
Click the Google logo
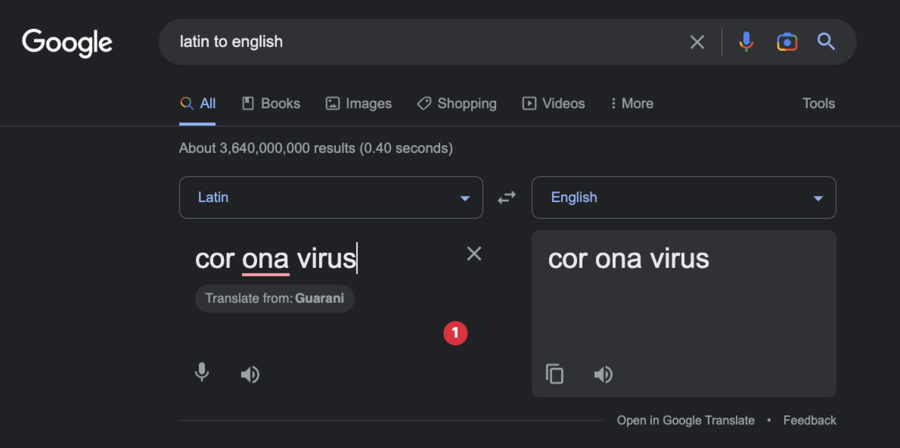point(67,43)
